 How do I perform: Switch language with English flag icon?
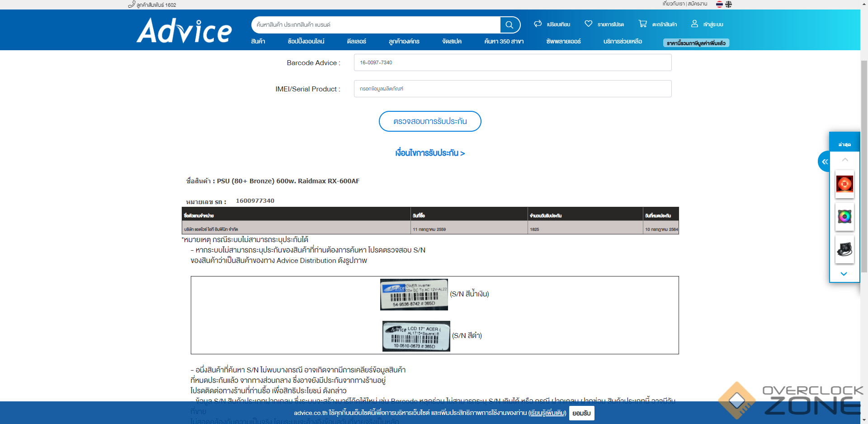tap(728, 5)
